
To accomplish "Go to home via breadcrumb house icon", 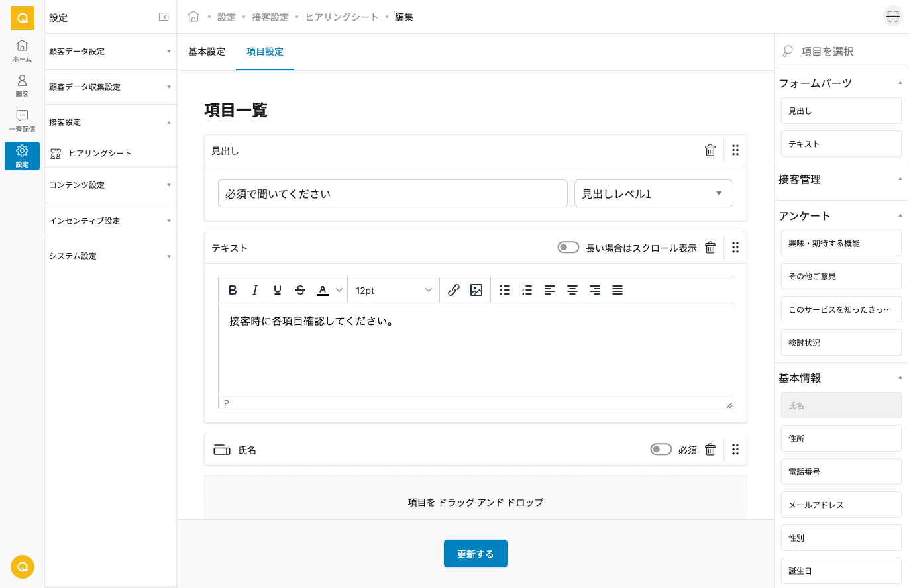I will click(193, 17).
